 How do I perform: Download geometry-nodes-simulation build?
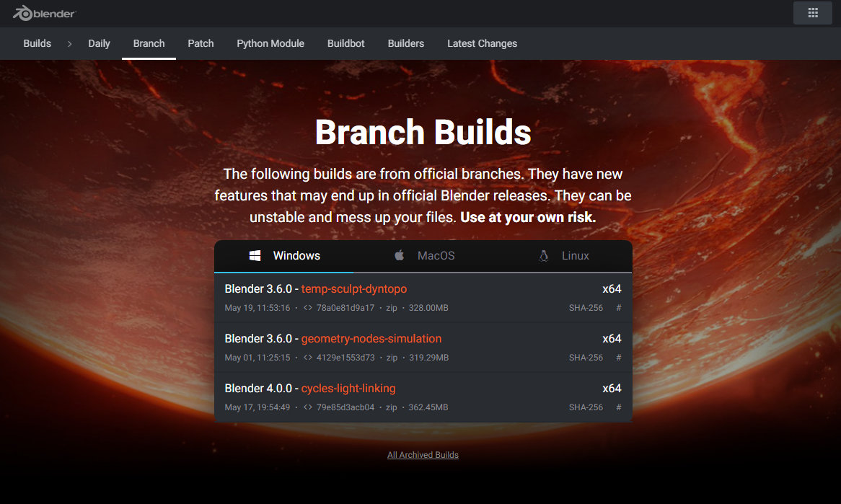tap(371, 339)
